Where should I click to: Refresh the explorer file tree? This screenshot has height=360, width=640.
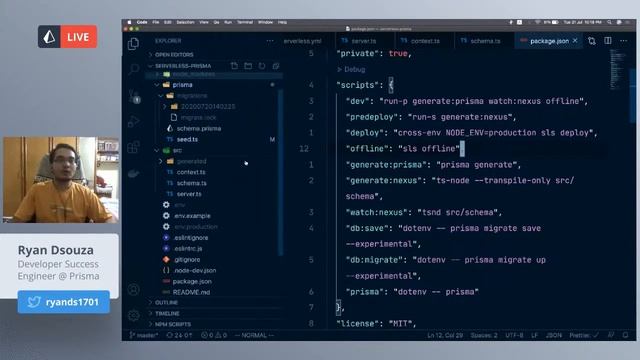262,66
